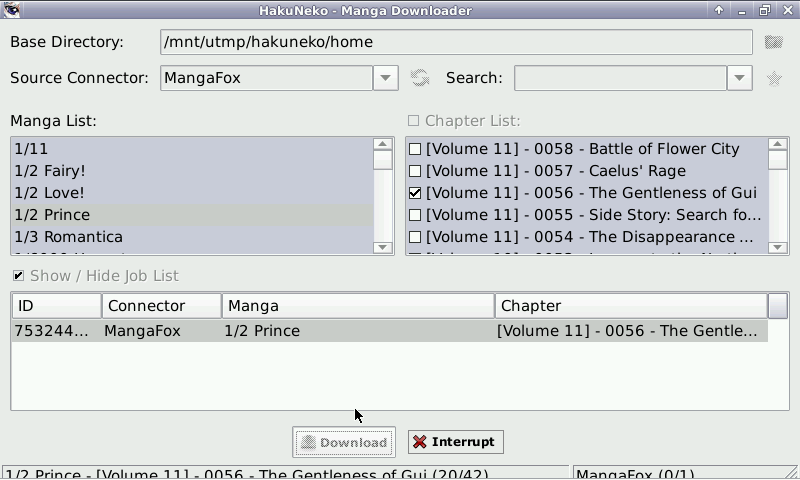Image resolution: width=800 pixels, height=480 pixels.
Task: Open the Search history dropdown arrow
Action: 740,78
